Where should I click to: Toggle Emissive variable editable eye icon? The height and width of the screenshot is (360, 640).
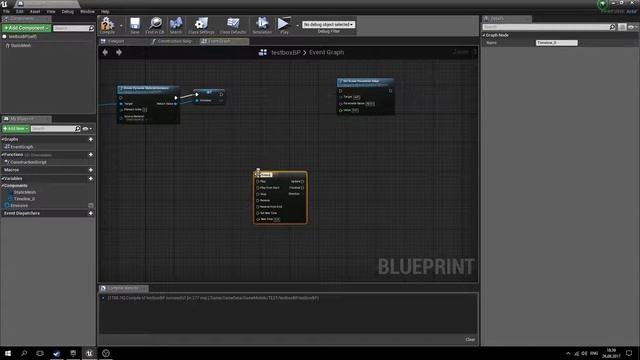click(91, 206)
